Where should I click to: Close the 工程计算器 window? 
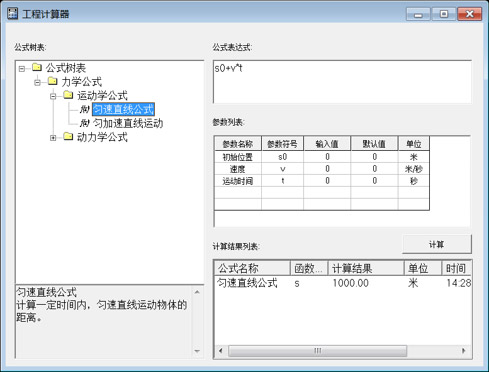point(470,14)
